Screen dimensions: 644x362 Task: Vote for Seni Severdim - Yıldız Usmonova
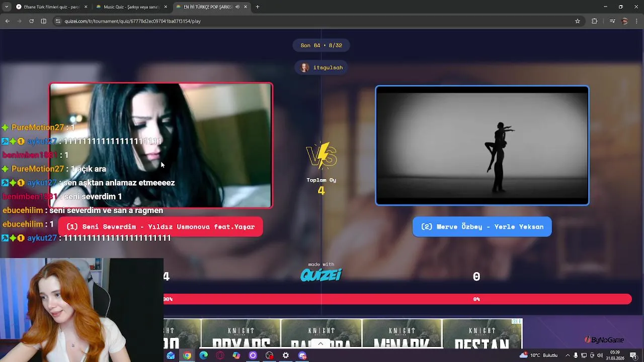tap(160, 227)
